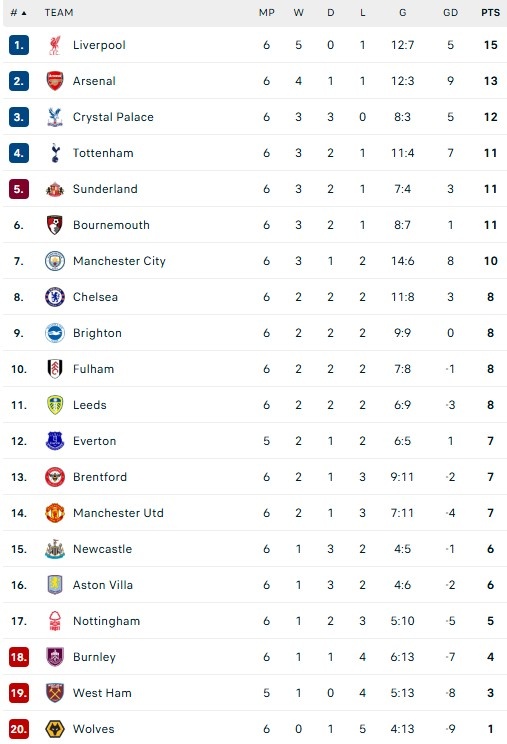Click the Chelsea lion crest icon
Viewport: 507px width, 744px height.
(x=55, y=297)
